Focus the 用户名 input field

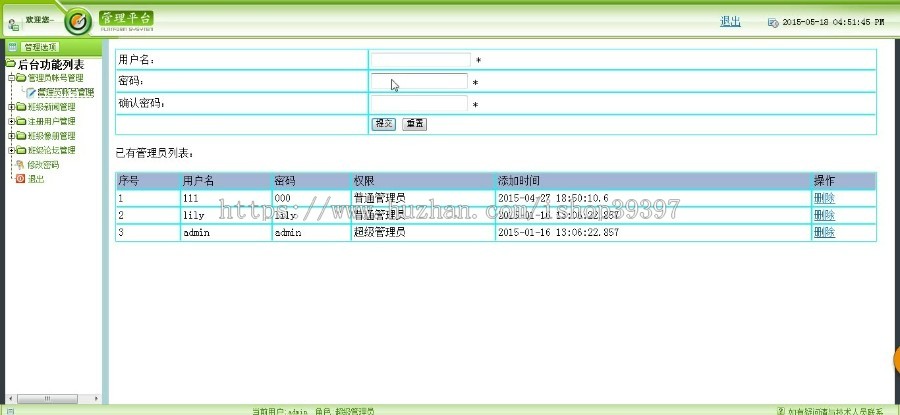420,60
